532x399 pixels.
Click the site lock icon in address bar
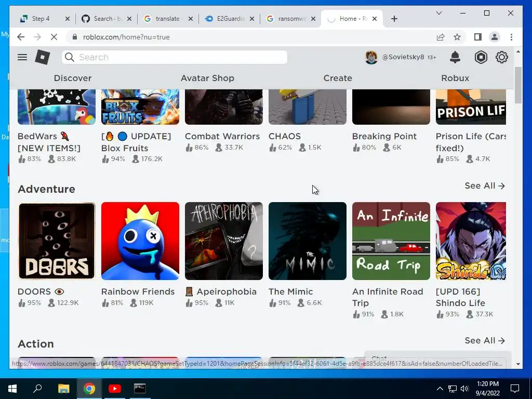point(75,37)
